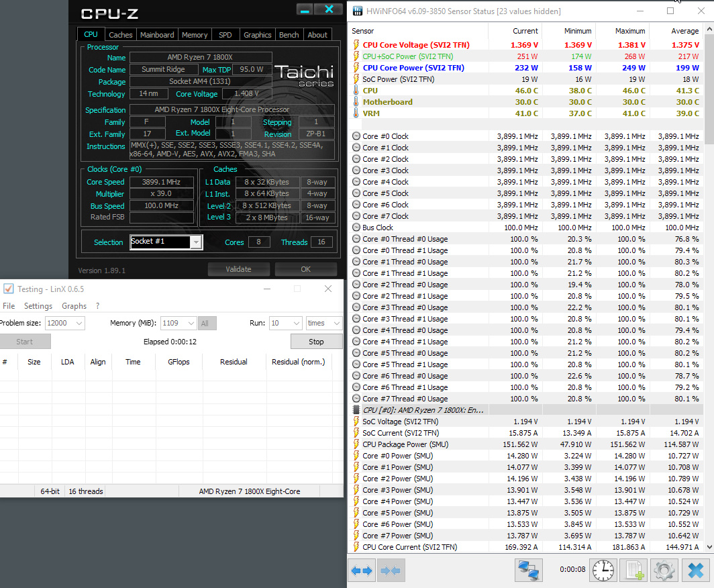The width and height of the screenshot is (714, 588).
Task: Select Core #2 Power (SMU) row
Action: pos(526,478)
